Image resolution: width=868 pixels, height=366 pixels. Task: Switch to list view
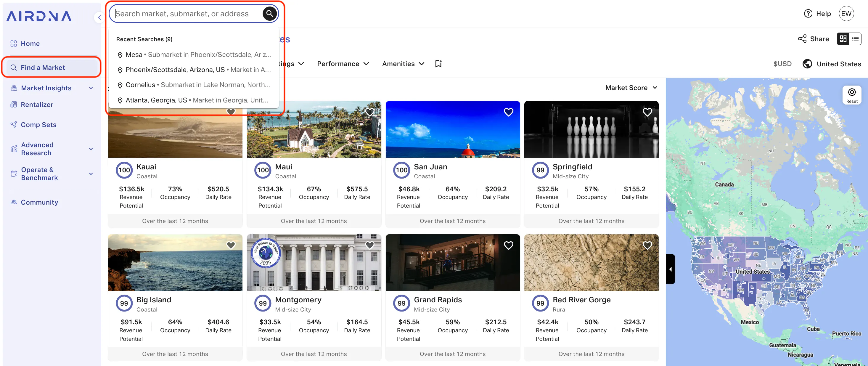click(x=855, y=39)
